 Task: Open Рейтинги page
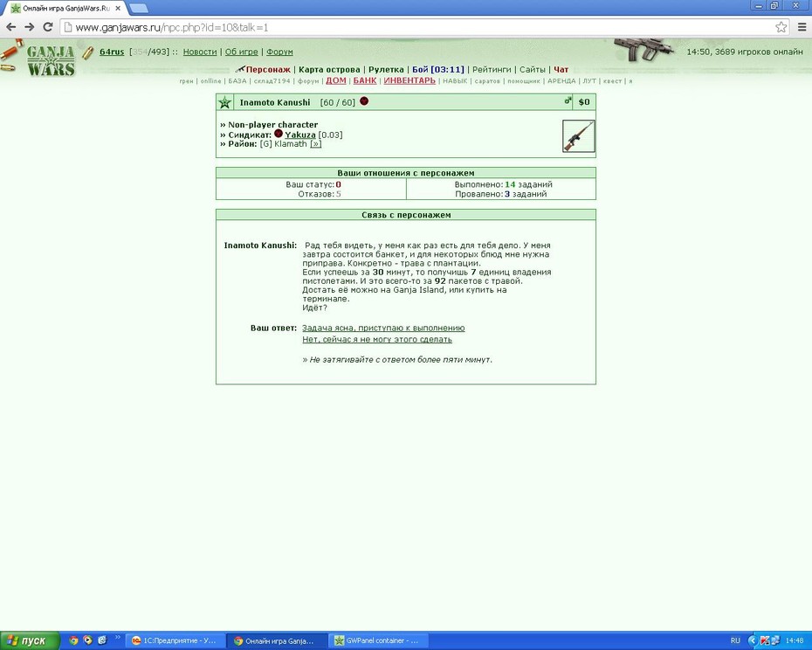click(492, 70)
